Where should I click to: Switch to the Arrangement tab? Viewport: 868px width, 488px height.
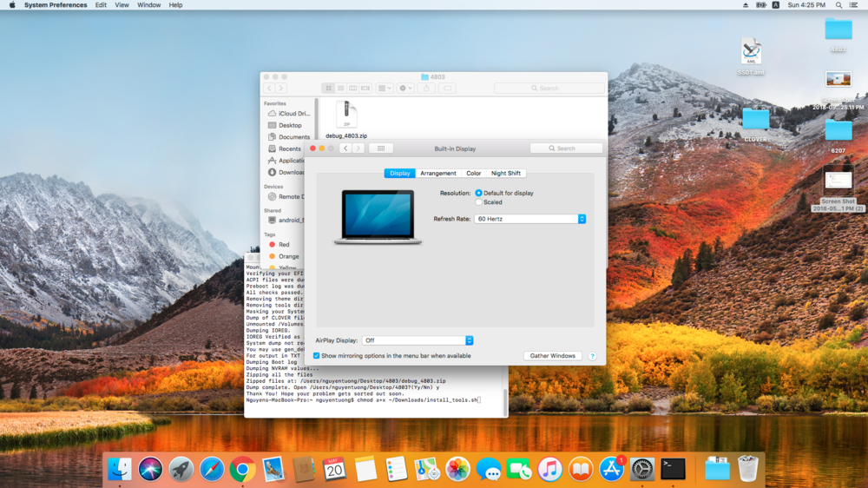click(438, 173)
